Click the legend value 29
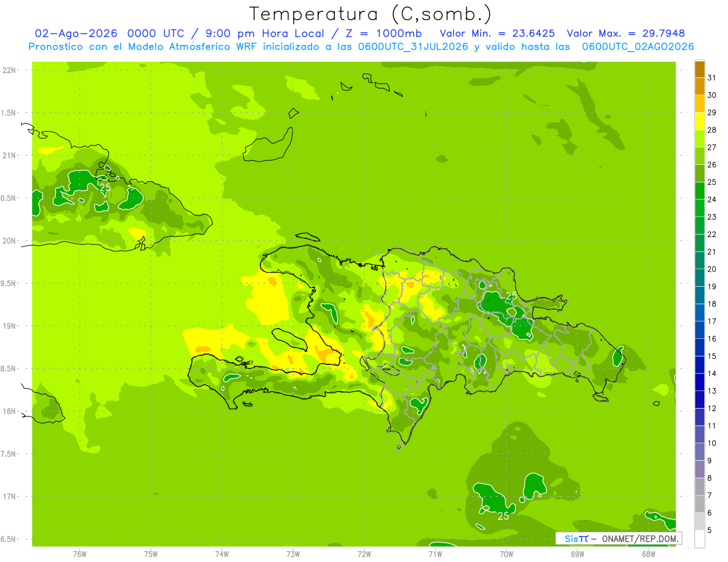Image resolution: width=728 pixels, height=562 pixels. 712,113
